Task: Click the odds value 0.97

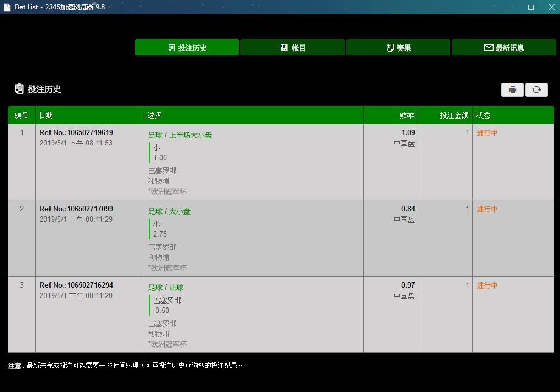Action: 408,285
